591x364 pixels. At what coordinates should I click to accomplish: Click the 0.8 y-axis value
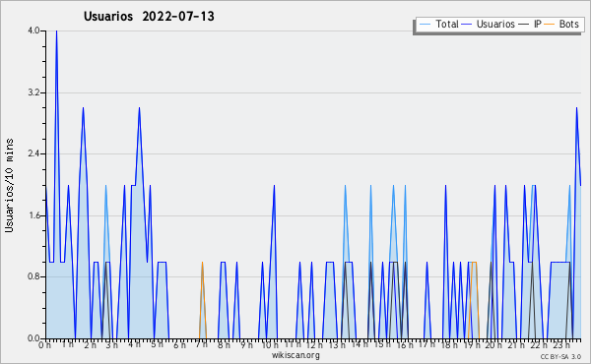[x=33, y=277]
